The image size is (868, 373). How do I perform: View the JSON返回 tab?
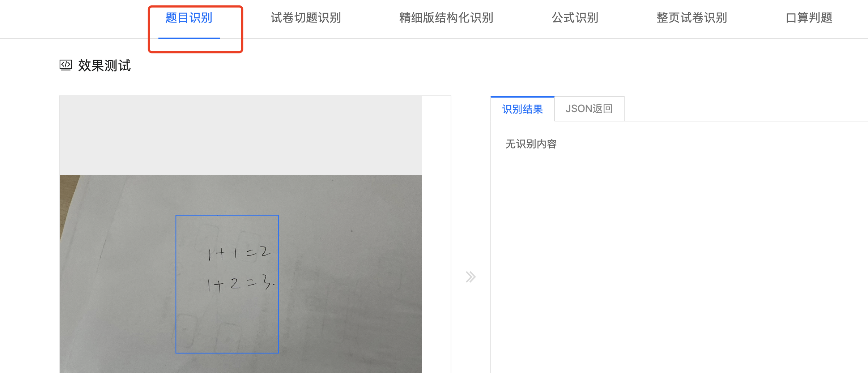[589, 109]
